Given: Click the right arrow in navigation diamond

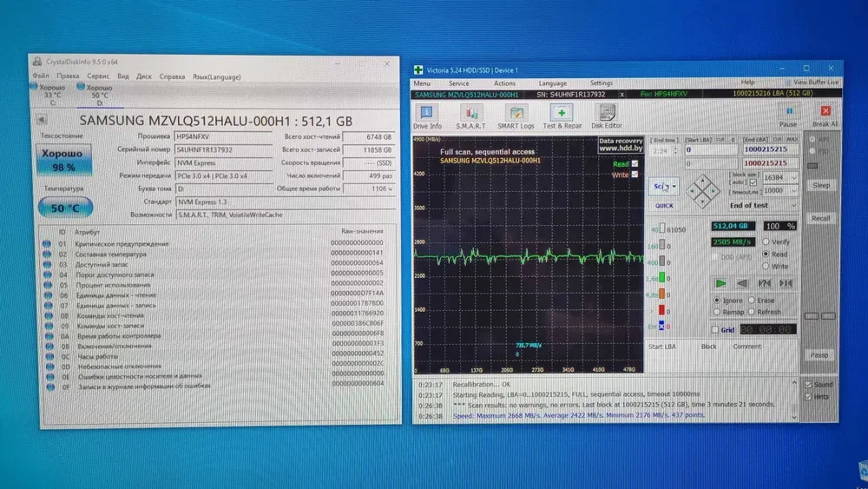Looking at the screenshot, I should pos(714,191).
